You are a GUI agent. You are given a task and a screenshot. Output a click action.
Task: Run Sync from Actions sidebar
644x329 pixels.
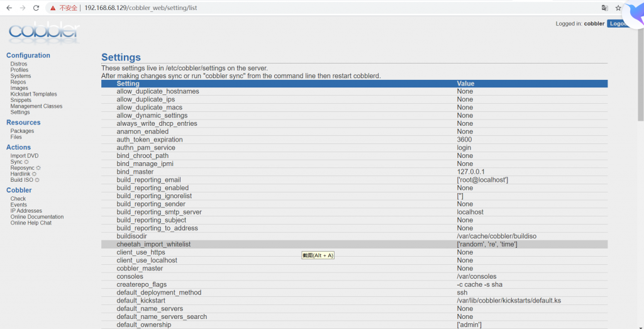click(x=16, y=162)
